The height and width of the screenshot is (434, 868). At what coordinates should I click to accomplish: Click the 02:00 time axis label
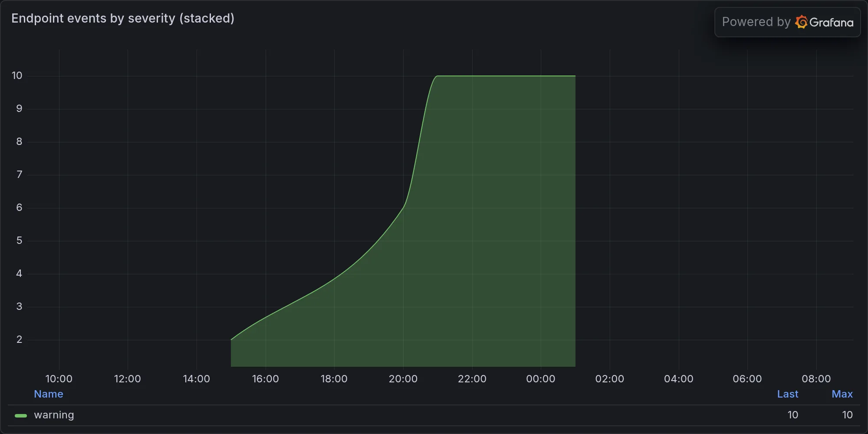(610, 379)
